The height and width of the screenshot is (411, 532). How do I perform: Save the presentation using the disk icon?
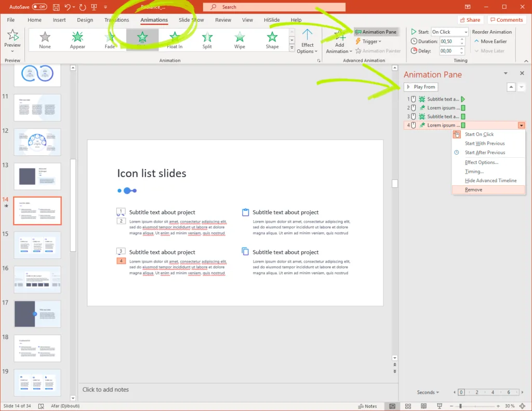(56, 7)
